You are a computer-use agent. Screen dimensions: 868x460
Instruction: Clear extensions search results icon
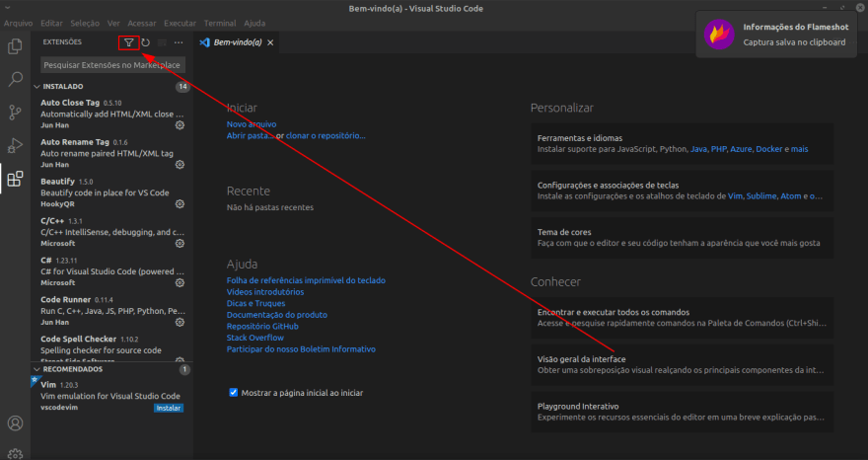(162, 42)
